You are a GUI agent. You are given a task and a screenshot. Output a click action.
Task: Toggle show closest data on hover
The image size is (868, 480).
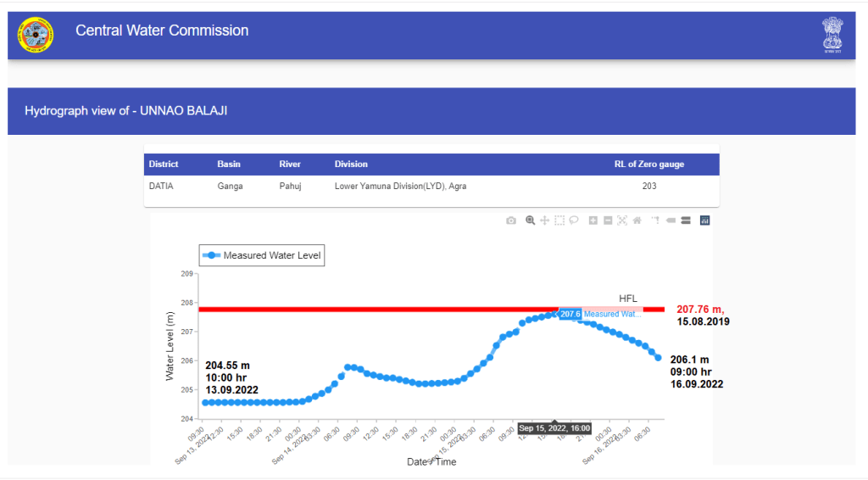670,220
